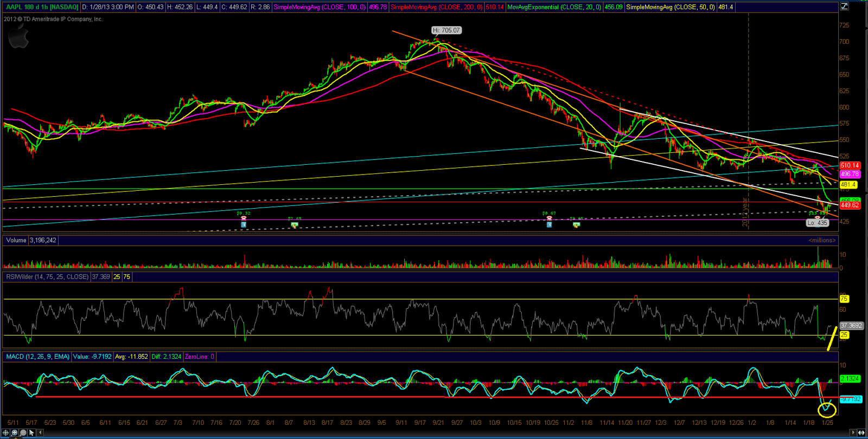Select the SimpleMovingAvg (CLOSE, 200, 0) label
This screenshot has height=439, width=868.
pos(437,7)
